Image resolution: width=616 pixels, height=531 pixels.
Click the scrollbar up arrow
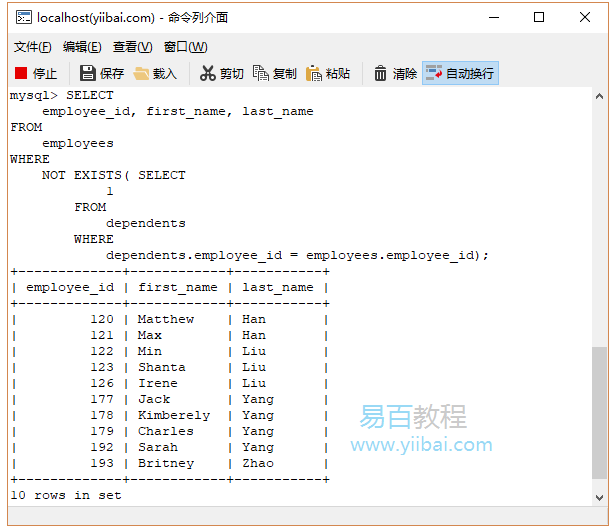pyautogui.click(x=599, y=97)
